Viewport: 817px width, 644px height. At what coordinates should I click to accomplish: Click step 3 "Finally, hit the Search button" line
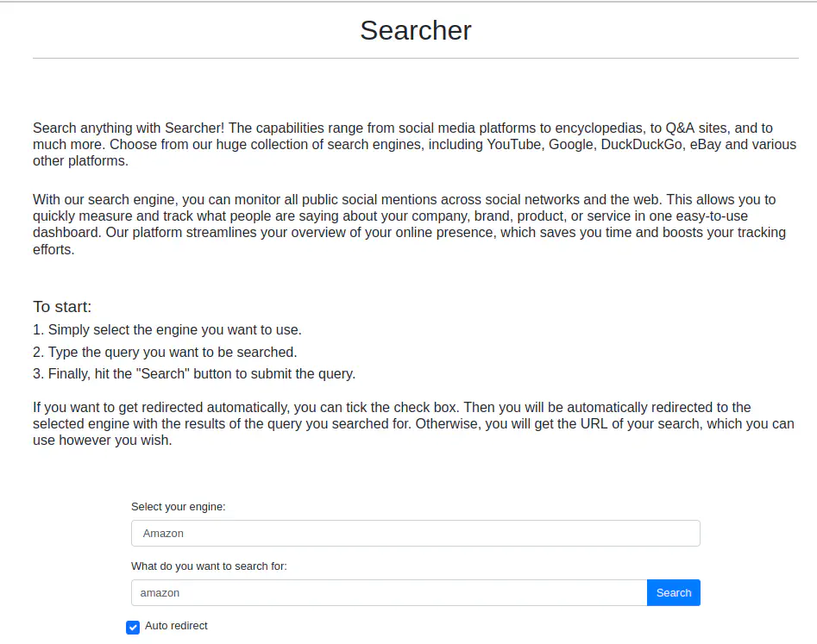tap(194, 373)
